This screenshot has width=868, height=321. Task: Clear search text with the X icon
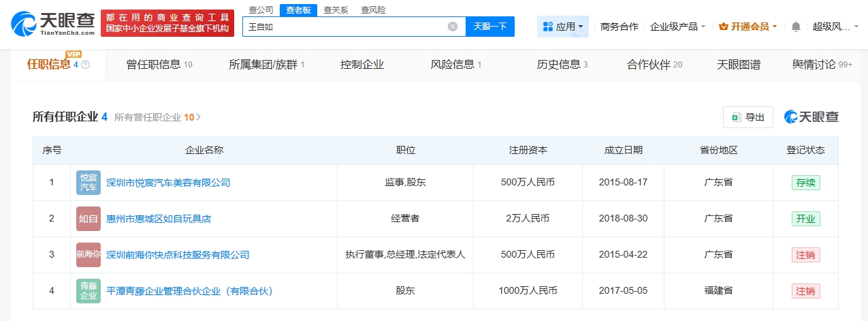click(x=453, y=27)
